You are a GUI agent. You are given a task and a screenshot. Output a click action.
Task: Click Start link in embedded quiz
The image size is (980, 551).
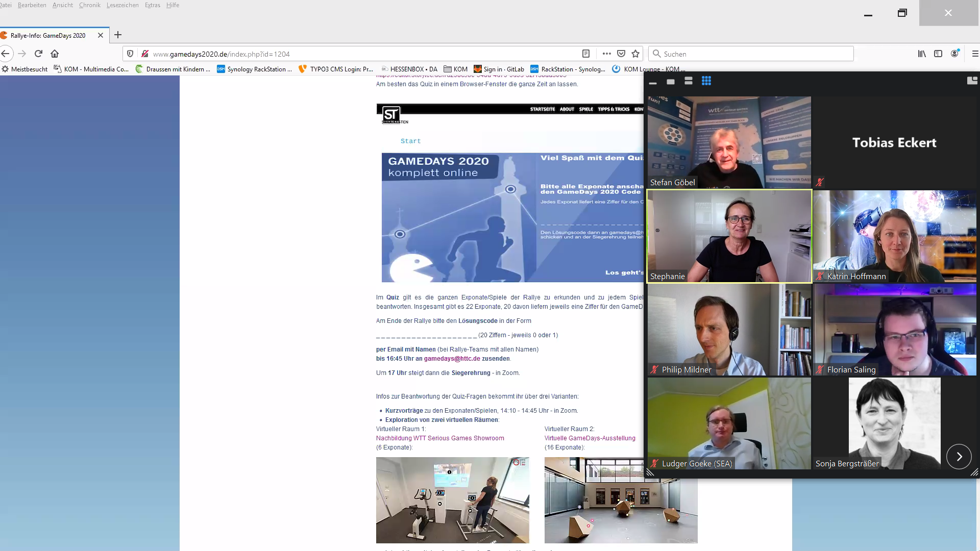point(410,141)
